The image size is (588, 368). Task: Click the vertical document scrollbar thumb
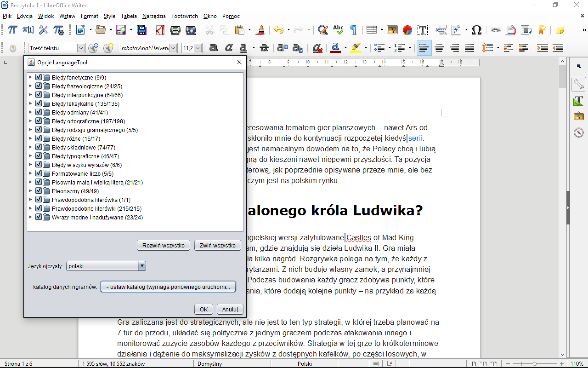[562, 76]
